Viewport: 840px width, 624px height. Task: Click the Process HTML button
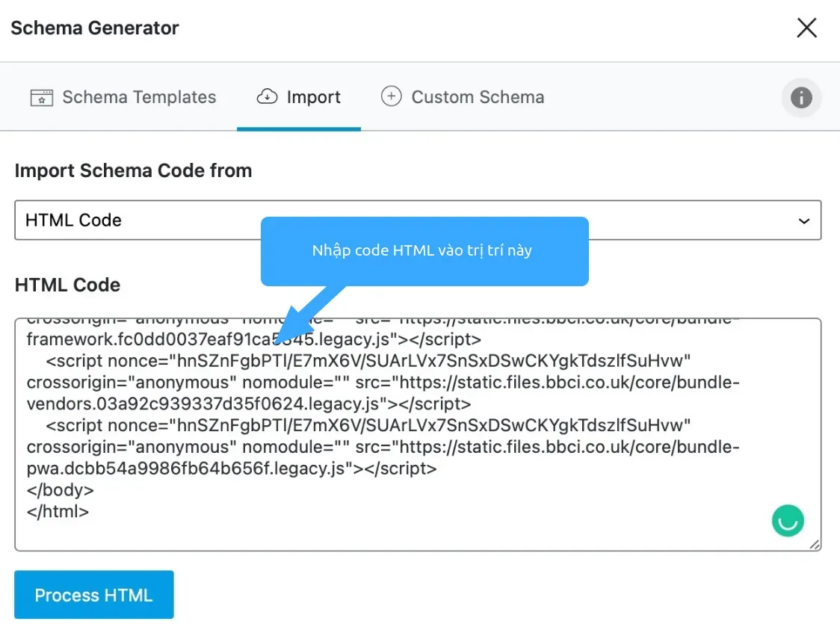click(93, 595)
